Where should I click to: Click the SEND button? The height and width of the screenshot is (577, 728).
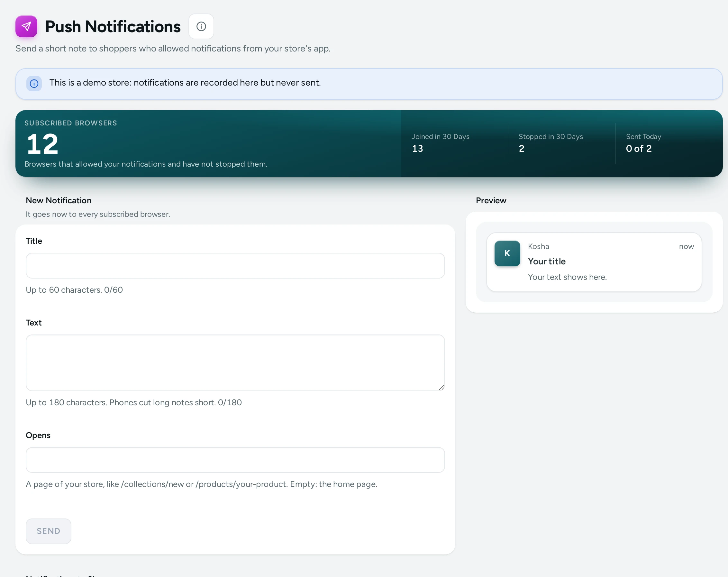coord(48,531)
